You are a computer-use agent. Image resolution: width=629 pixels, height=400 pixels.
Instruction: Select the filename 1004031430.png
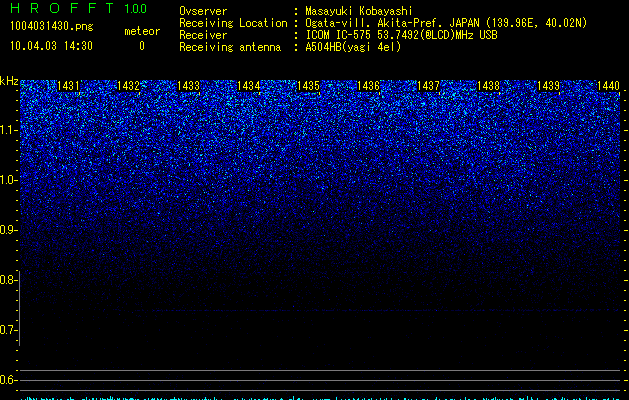point(52,26)
